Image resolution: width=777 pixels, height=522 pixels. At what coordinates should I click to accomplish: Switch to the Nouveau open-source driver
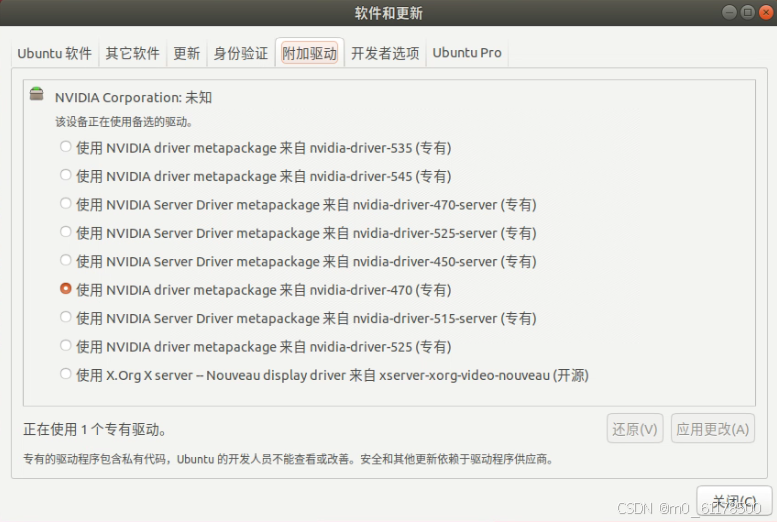point(65,374)
